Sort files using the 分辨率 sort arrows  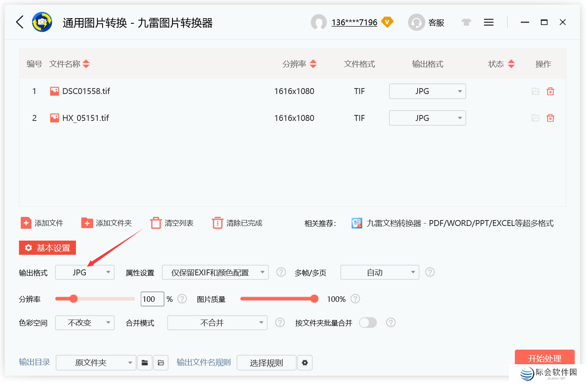313,64
